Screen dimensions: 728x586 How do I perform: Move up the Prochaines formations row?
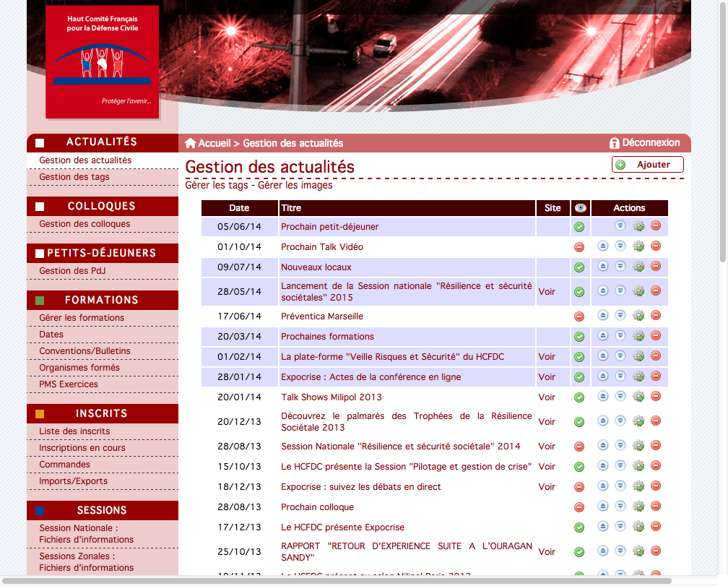(602, 335)
